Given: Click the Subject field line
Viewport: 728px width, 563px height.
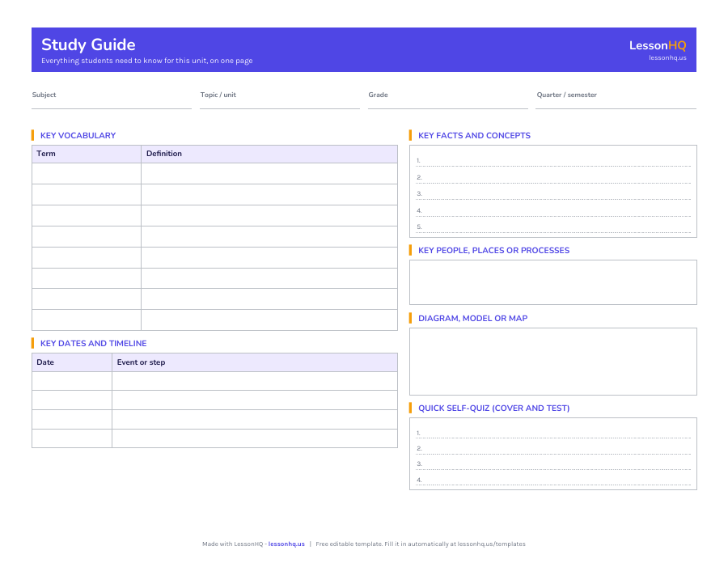Looking at the screenshot, I should pos(112,99).
